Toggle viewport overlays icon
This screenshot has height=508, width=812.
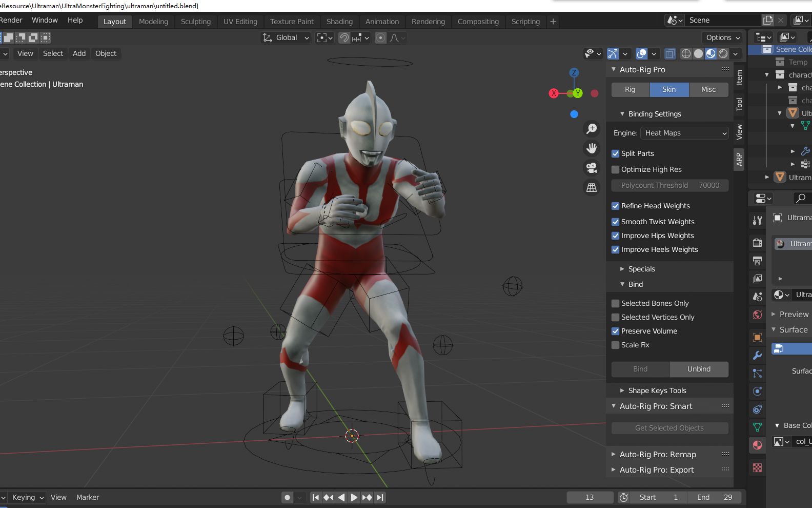point(641,53)
